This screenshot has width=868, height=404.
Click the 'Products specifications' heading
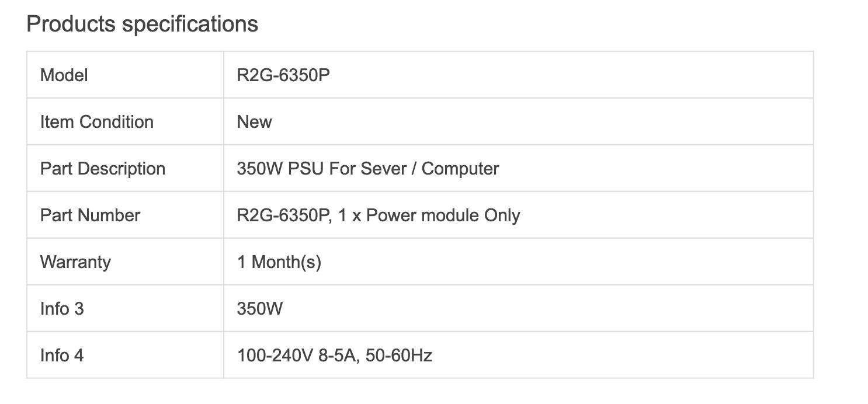tap(142, 24)
